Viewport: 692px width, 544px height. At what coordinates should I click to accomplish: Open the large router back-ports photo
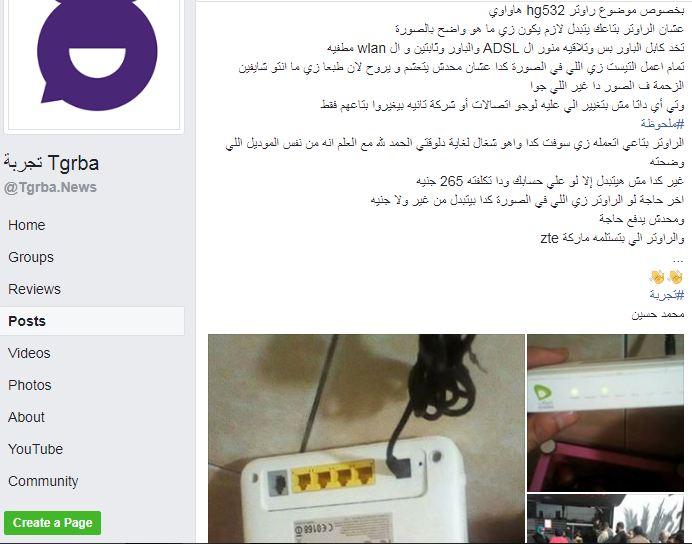click(x=366, y=439)
